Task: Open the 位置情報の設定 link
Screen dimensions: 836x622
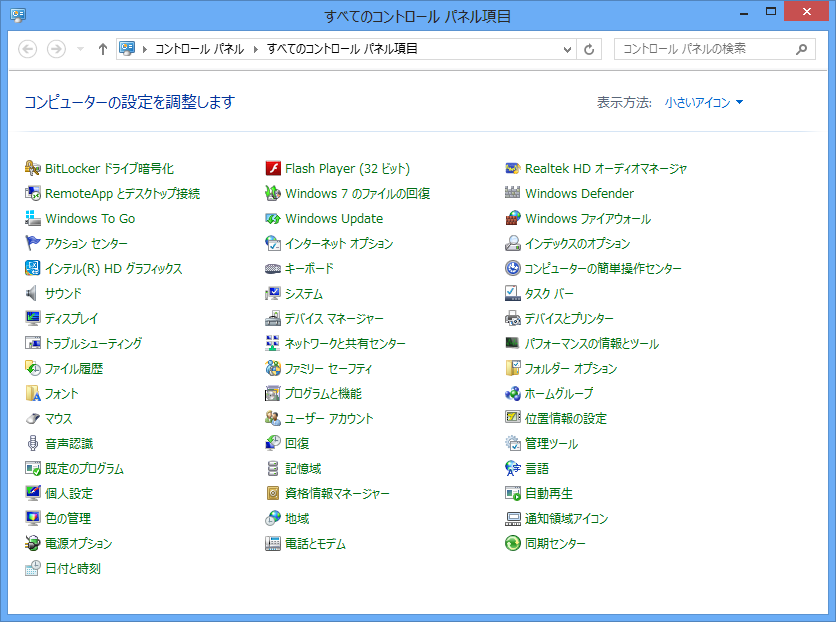Action: pyautogui.click(x=566, y=418)
